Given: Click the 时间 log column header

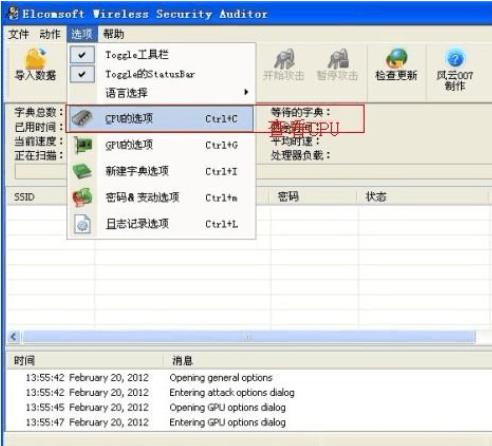Looking at the screenshot, I should [85, 360].
